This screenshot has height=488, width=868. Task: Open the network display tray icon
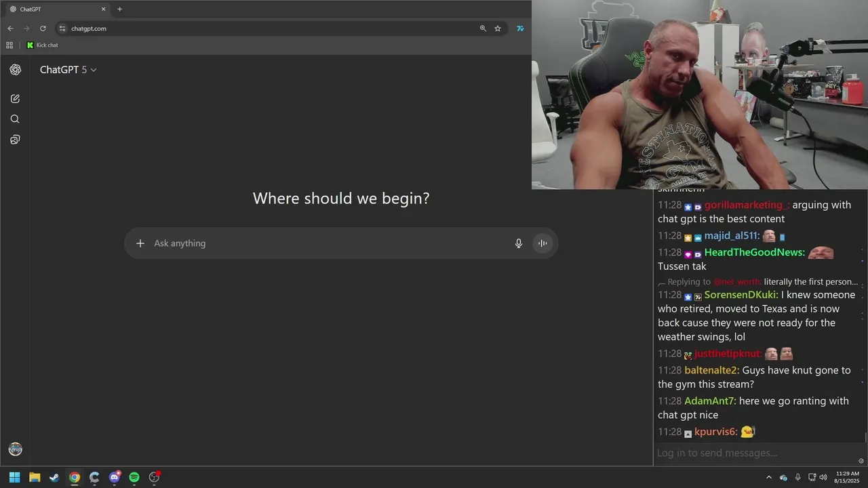tap(812, 477)
